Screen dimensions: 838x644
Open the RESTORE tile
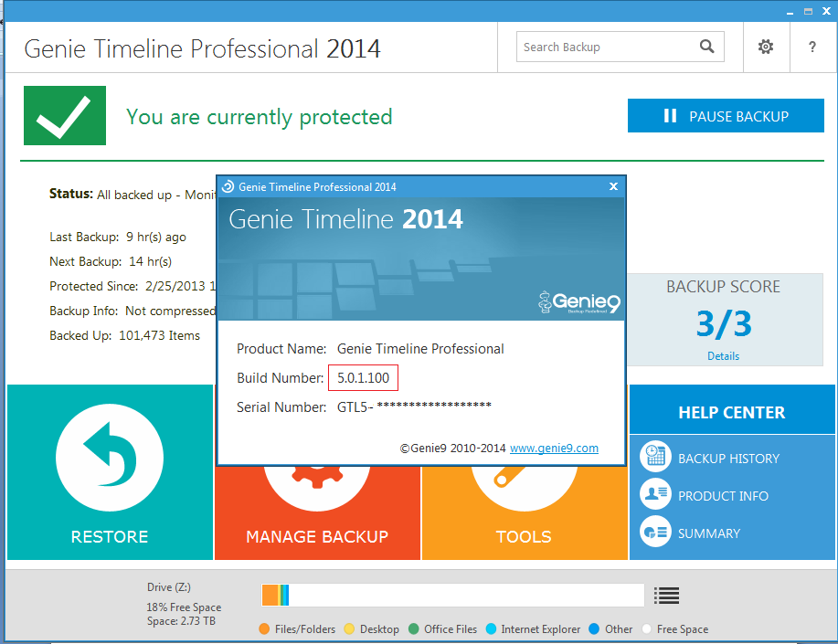[x=110, y=472]
